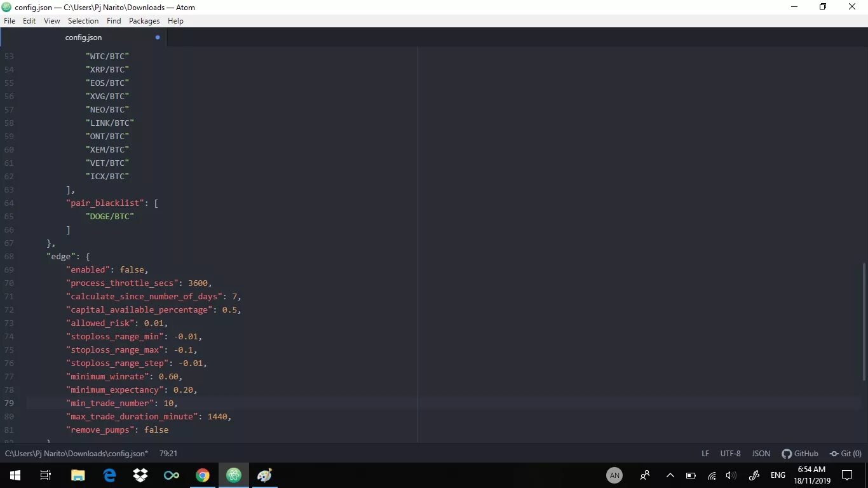Image resolution: width=868 pixels, height=488 pixels.
Task: Open the Wi-Fi network tray icon
Action: point(712,475)
